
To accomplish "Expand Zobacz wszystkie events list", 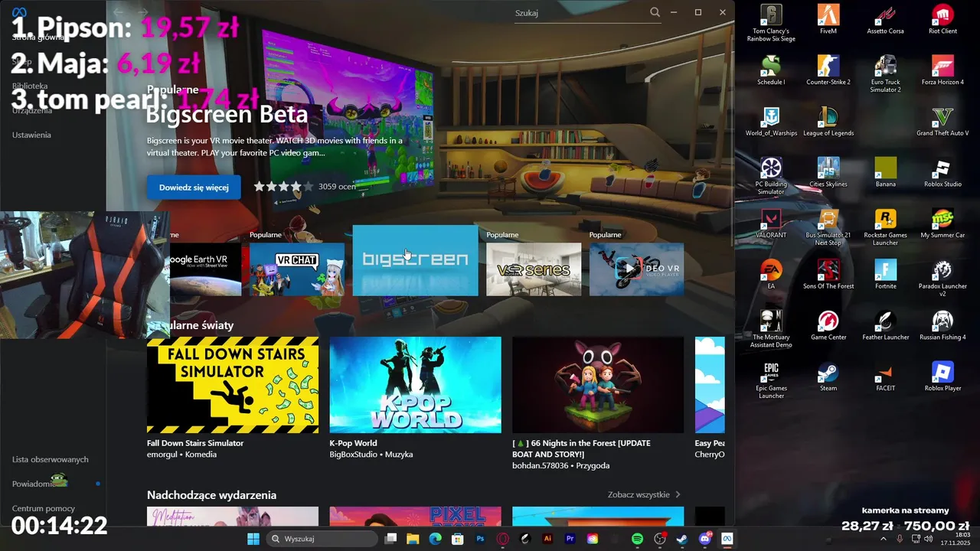I will [x=644, y=494].
